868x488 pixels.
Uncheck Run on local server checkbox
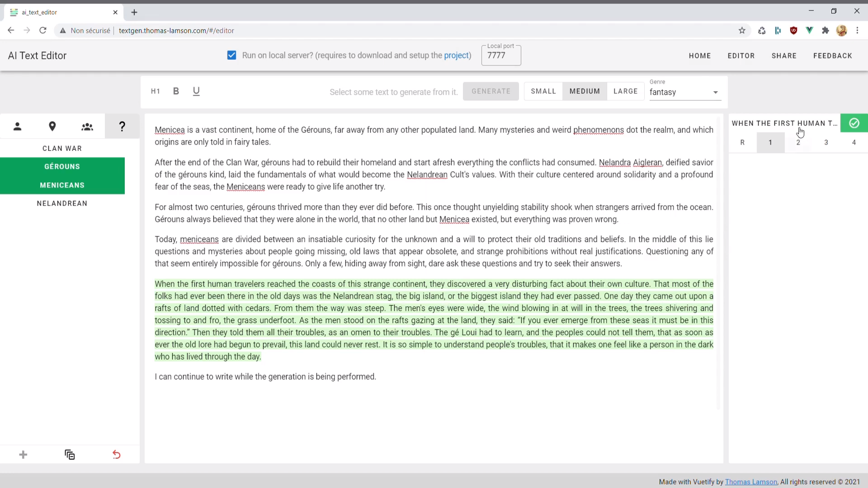point(231,55)
